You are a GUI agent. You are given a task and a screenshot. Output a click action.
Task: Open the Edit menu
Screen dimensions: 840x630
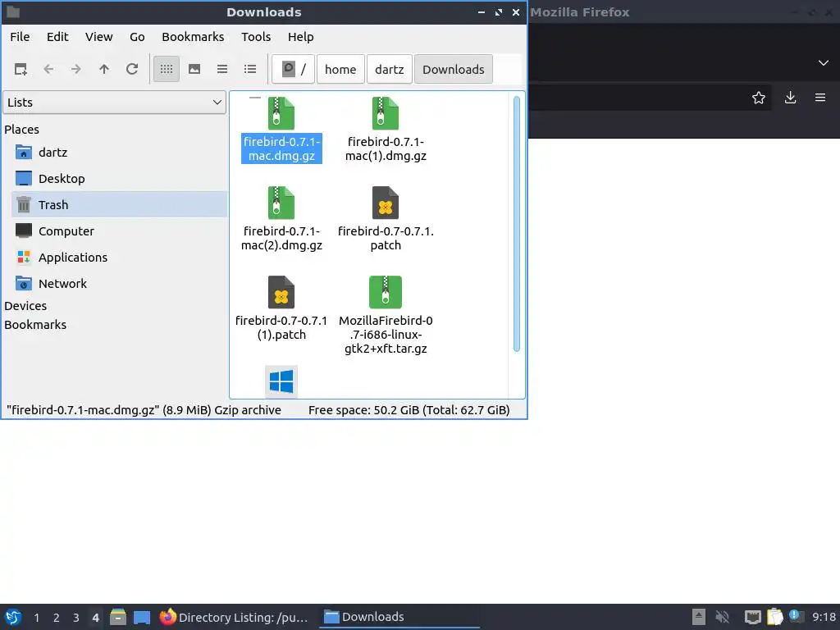coord(57,37)
